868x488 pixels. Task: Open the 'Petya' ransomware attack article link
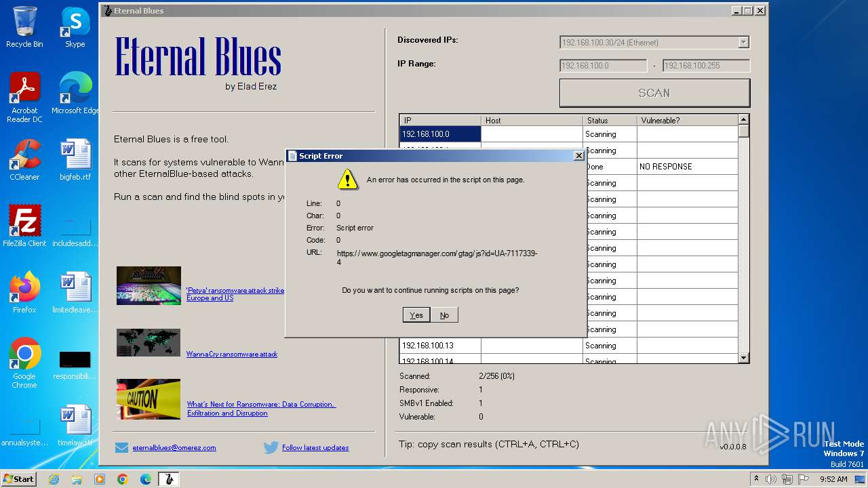click(235, 294)
